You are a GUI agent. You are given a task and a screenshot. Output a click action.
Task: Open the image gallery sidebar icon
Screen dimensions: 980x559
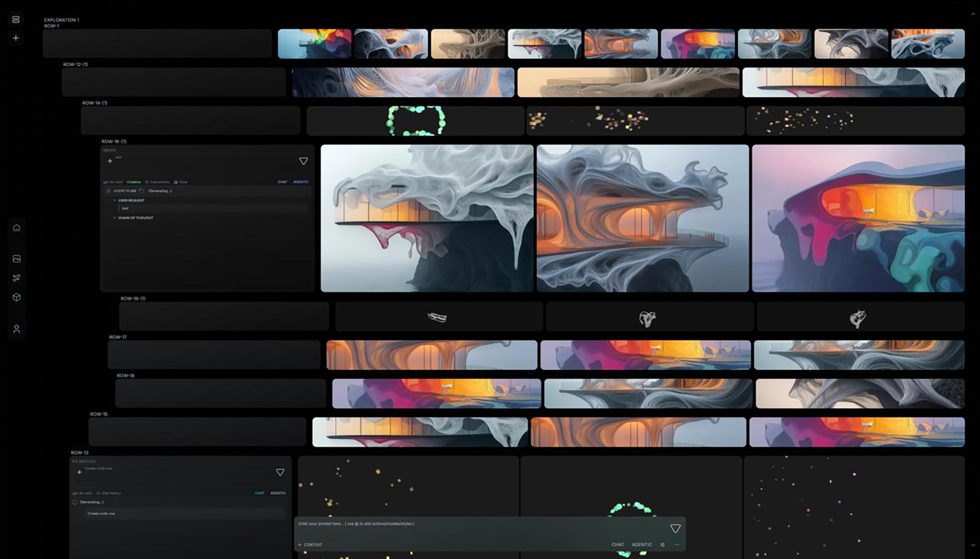[x=17, y=259]
